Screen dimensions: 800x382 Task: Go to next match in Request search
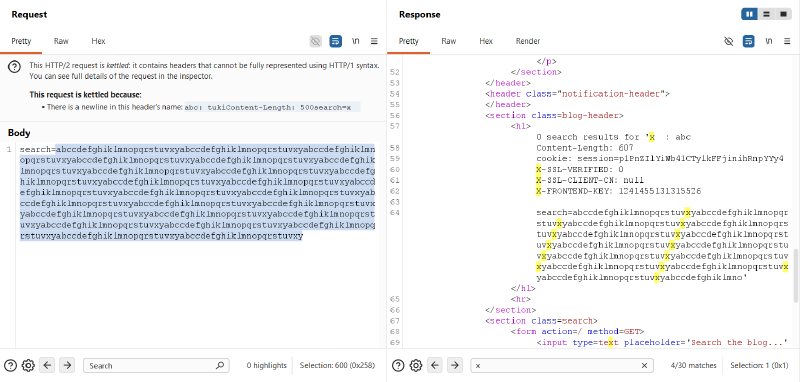click(67, 365)
